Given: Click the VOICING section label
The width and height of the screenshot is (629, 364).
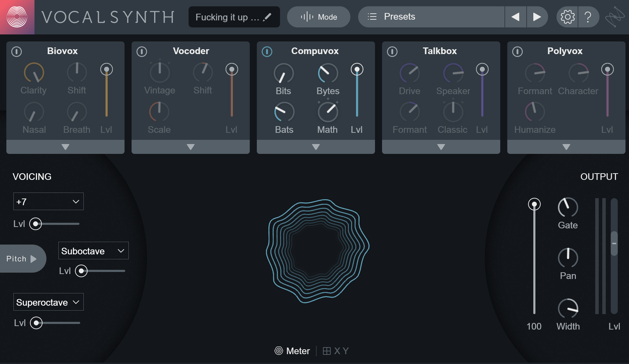Looking at the screenshot, I should (32, 176).
